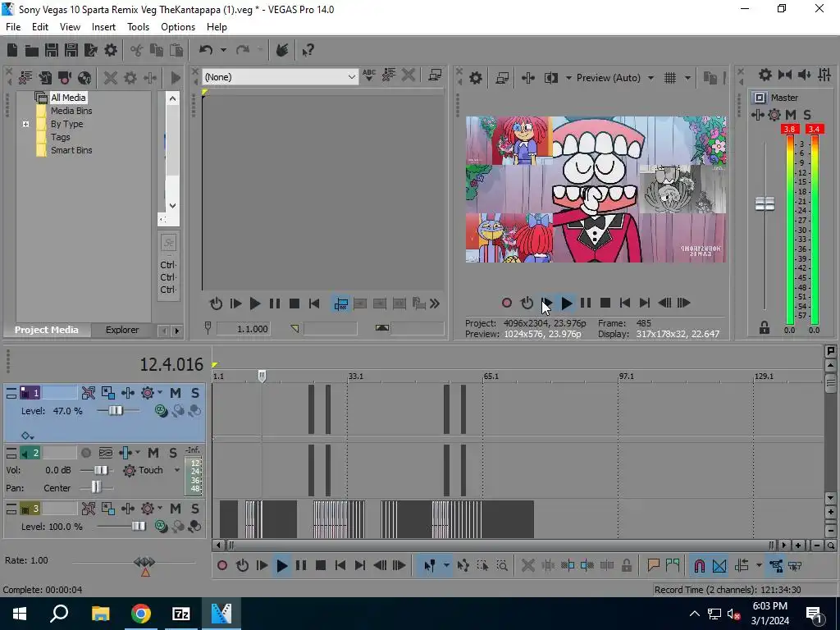Mute video track 1
This screenshot has height=630, width=840.
(x=176, y=393)
